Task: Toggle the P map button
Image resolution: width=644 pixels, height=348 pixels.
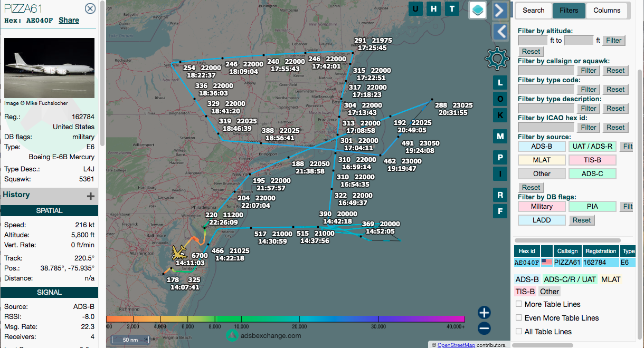Action: coord(500,158)
